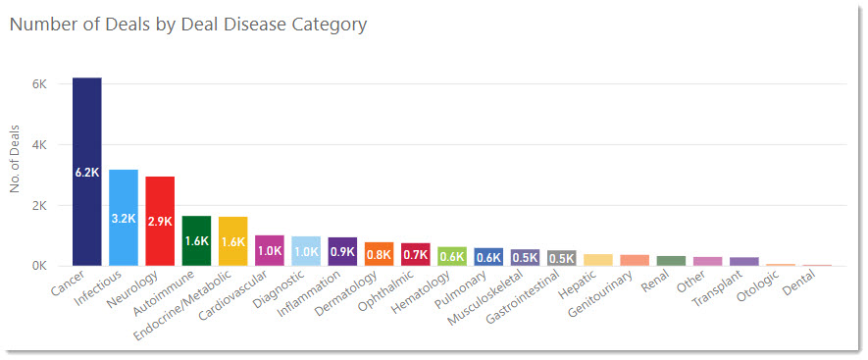
Task: Click the green Autoimmune bar
Action: 196,241
